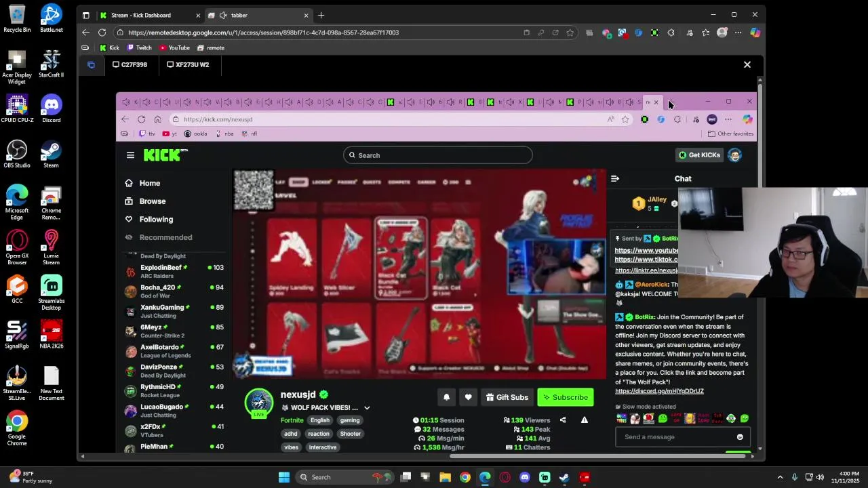This screenshot has width=868, height=488.
Task: Open x2FDx channel in Recommended
Action: tap(174, 430)
